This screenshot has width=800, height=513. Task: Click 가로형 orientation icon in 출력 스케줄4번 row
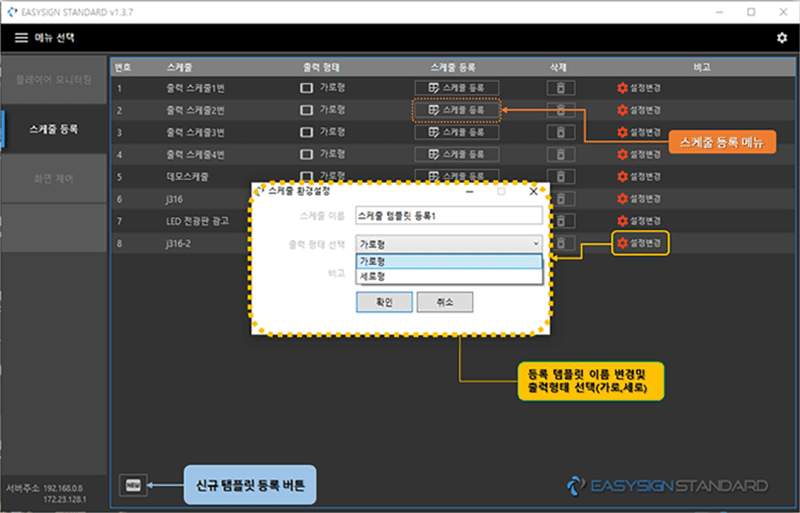point(306,154)
